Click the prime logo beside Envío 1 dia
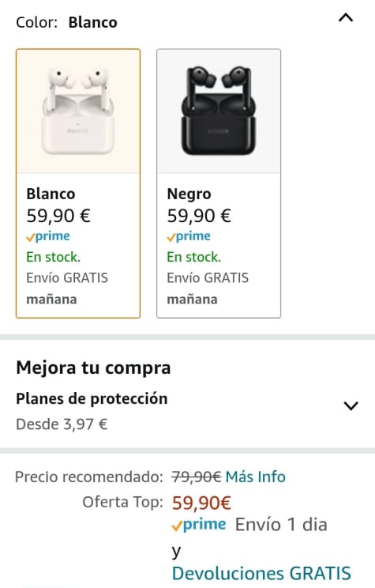This screenshot has width=375, height=588. coord(199,525)
